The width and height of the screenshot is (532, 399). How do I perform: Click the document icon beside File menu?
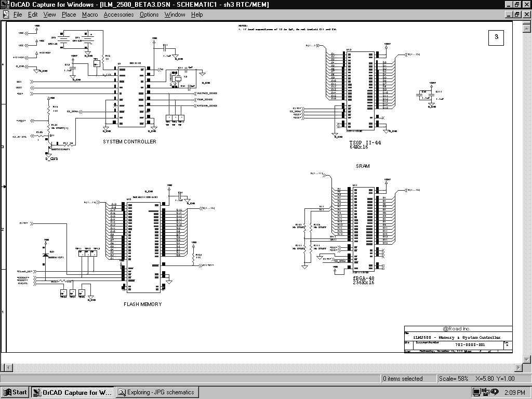6,15
